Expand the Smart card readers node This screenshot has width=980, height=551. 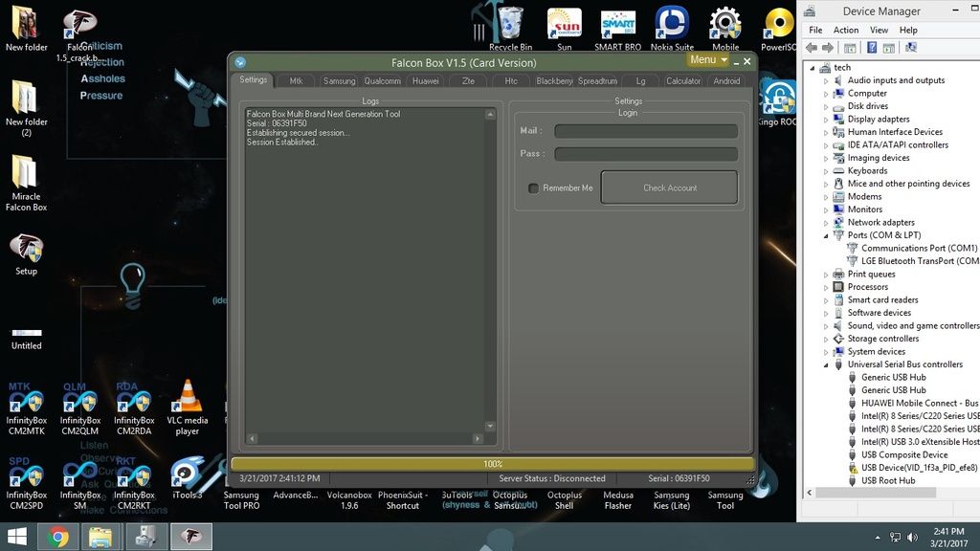[826, 300]
